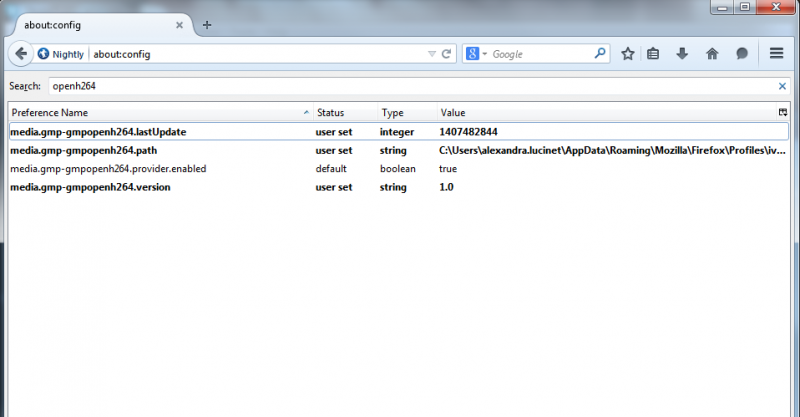Select media.gmp-gmpopenh264.path preference row
This screenshot has height=417, width=800.
tap(399, 151)
